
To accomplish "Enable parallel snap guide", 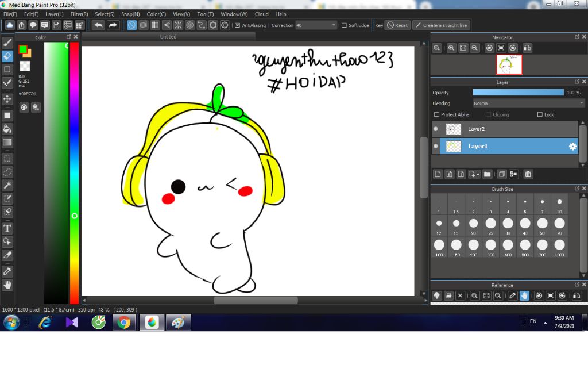I will (x=143, y=25).
